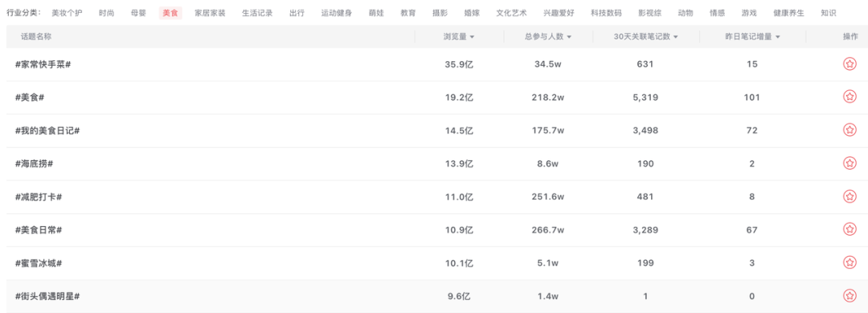Click participant count 34.5w

click(548, 64)
